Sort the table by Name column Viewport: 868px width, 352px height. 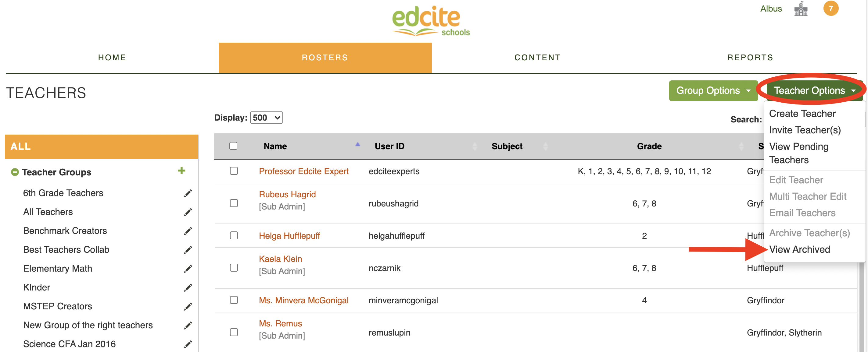pyautogui.click(x=275, y=146)
